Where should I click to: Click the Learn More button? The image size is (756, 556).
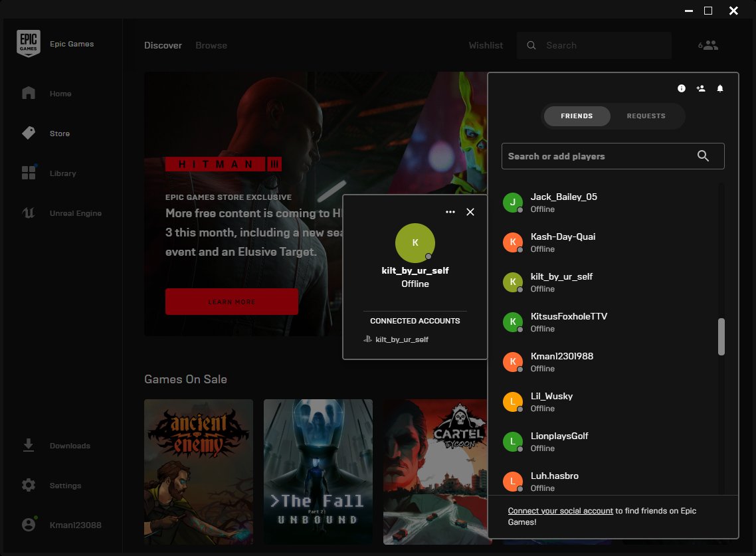(x=231, y=302)
